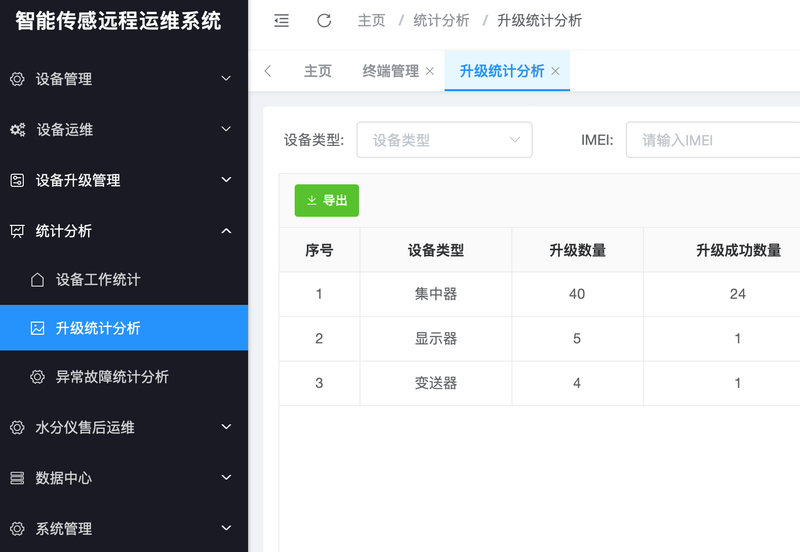Click the gear icon beside 异常故障统计分析

(37, 377)
